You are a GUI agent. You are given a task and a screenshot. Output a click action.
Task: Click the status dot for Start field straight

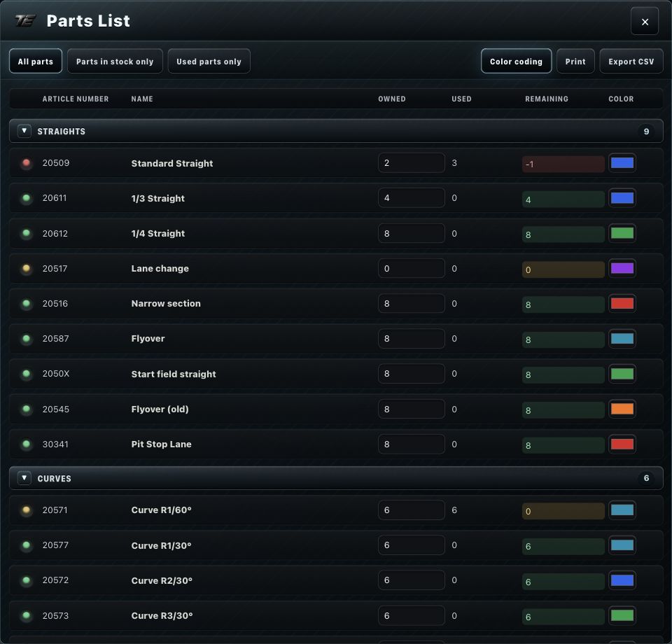tap(26, 374)
